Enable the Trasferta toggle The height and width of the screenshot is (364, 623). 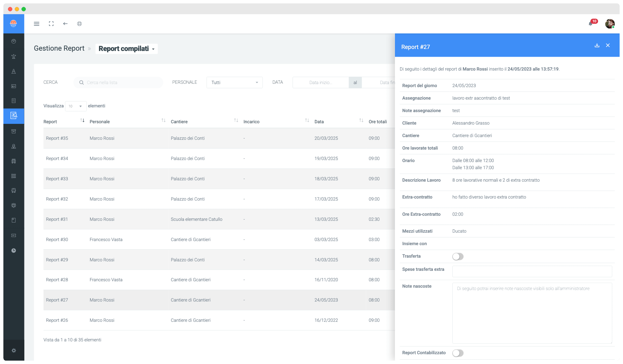(458, 257)
